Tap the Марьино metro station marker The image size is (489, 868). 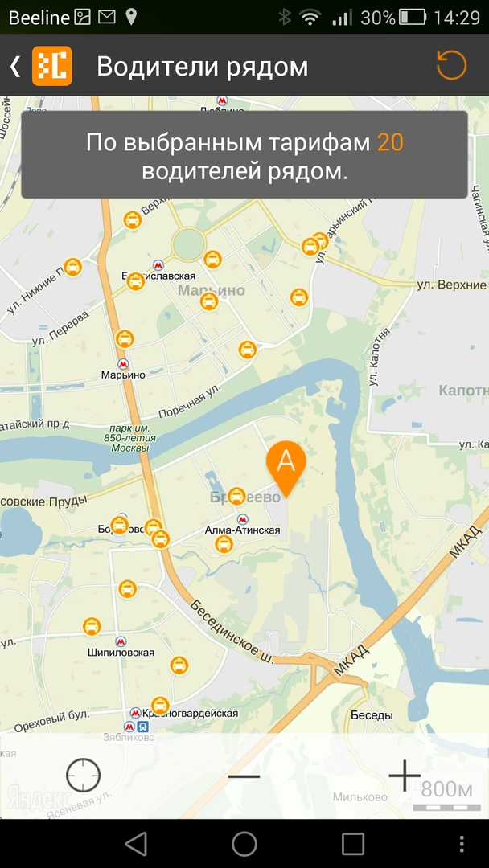tap(123, 364)
